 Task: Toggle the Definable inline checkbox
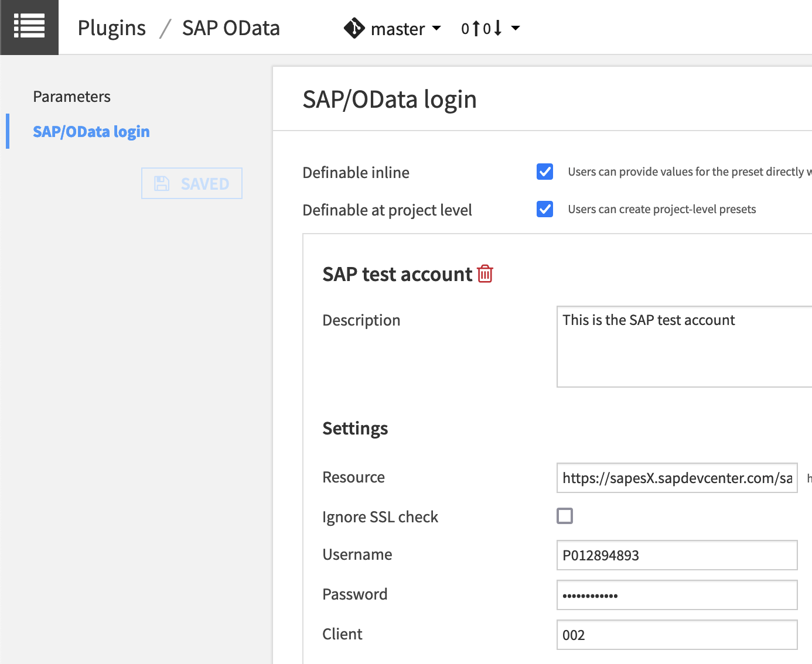click(x=545, y=172)
